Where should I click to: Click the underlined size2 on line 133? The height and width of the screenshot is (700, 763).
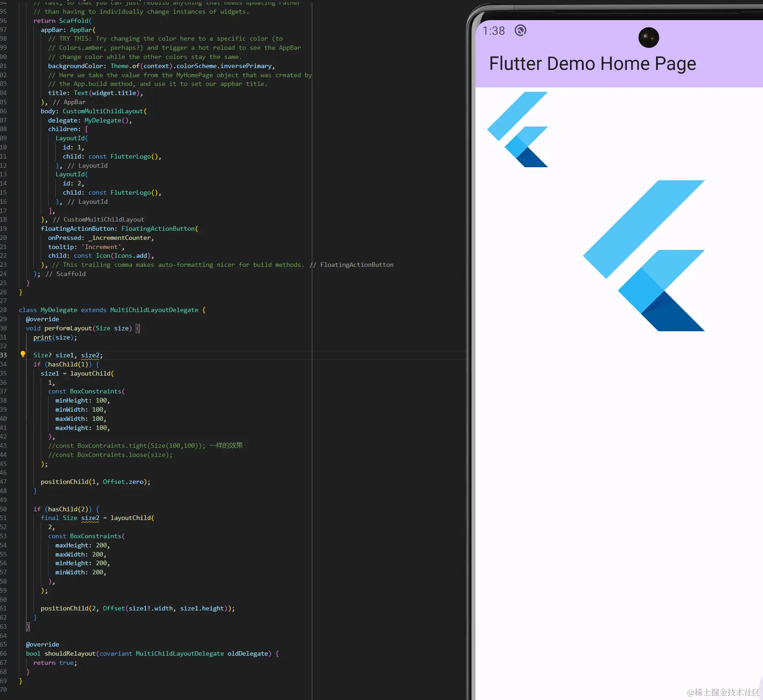tap(90, 355)
